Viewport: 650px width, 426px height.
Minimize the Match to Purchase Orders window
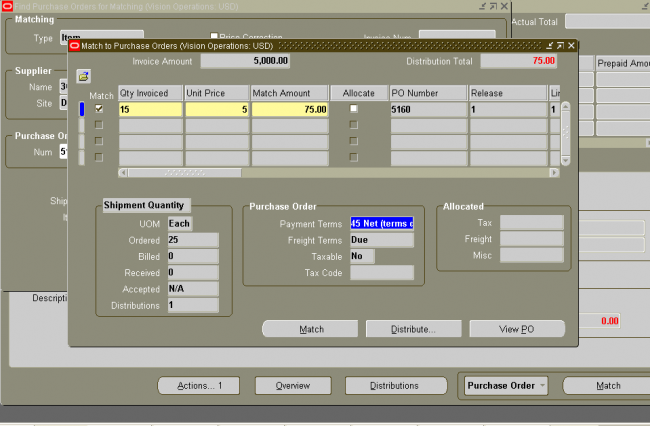click(550, 46)
